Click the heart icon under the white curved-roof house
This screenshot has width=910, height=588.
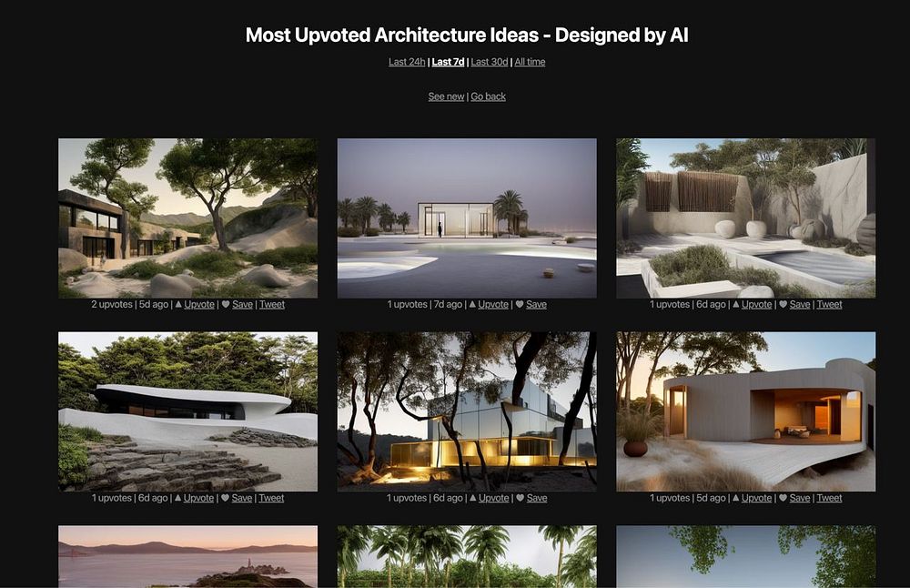[225, 498]
